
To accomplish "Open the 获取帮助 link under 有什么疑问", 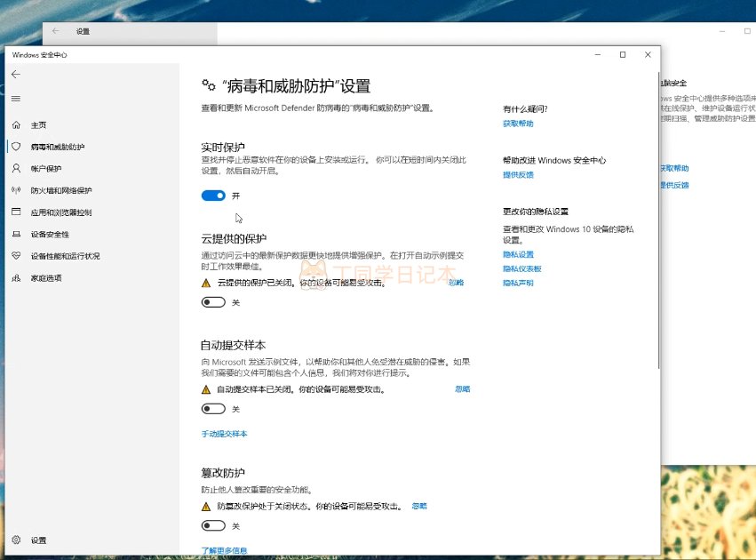I will (x=518, y=124).
